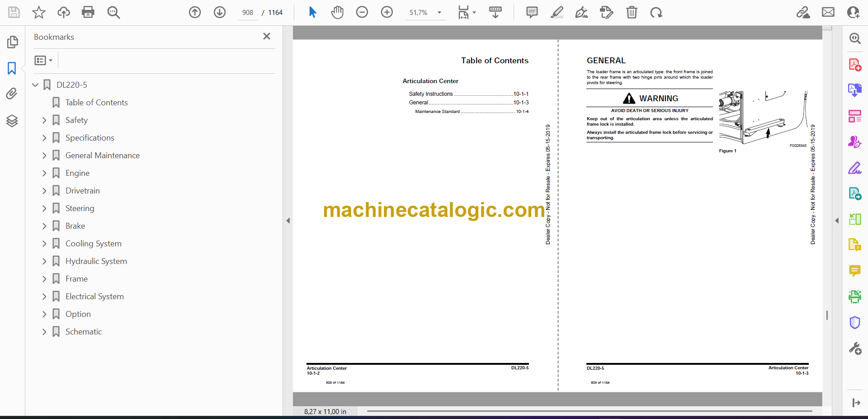Open the search tools magnifier in right pane
This screenshot has height=419, width=868.
click(x=855, y=38)
